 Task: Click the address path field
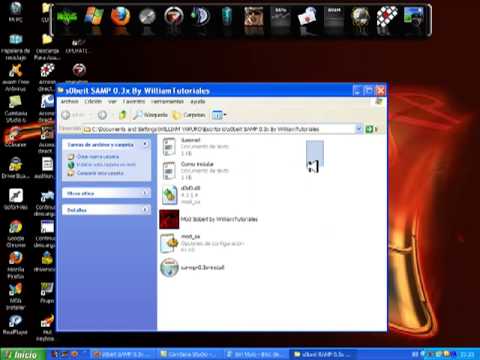[219, 129]
